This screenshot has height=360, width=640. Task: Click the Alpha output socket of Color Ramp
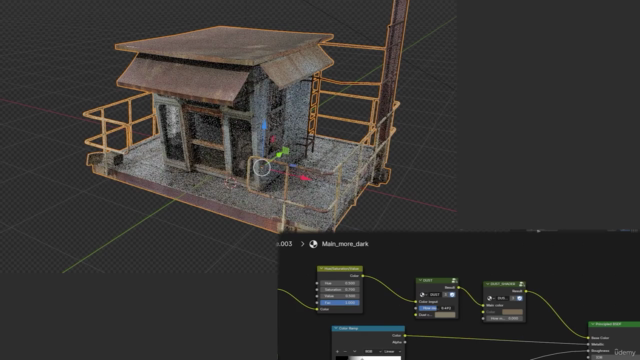pos(405,342)
